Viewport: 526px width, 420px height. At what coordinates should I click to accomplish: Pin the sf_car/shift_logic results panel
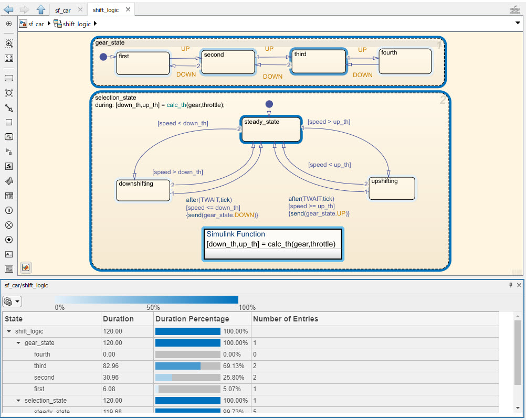point(511,285)
